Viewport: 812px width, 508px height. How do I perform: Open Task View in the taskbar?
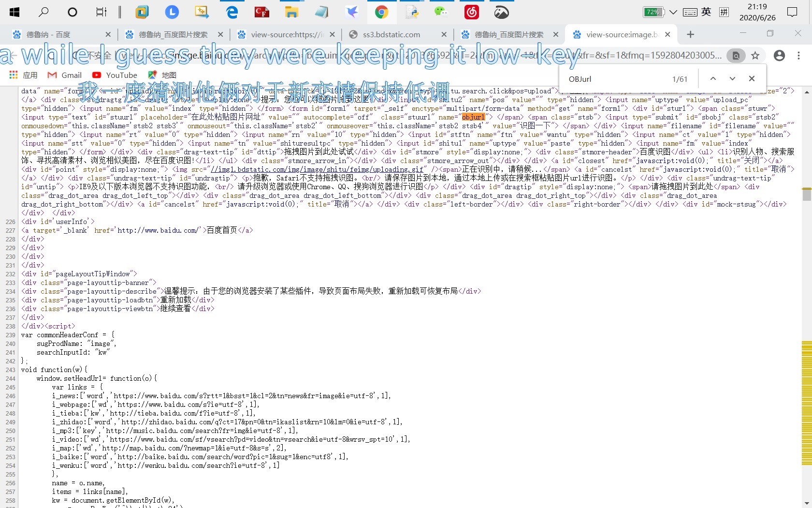pos(101,12)
